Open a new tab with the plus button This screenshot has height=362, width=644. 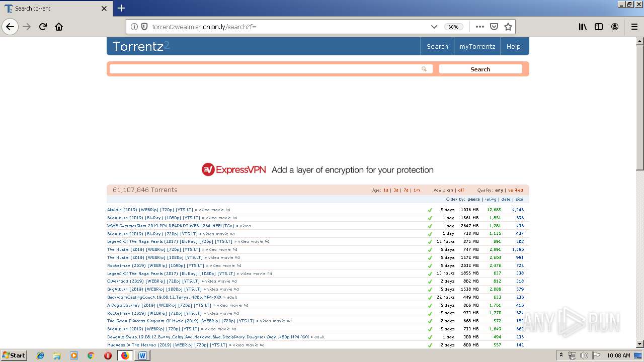point(121,8)
